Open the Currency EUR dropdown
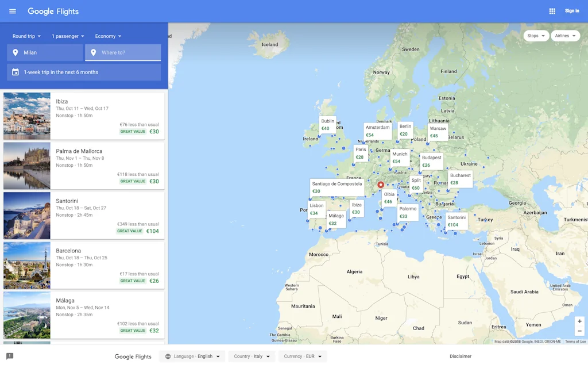The width and height of the screenshot is (588, 368). (x=302, y=356)
